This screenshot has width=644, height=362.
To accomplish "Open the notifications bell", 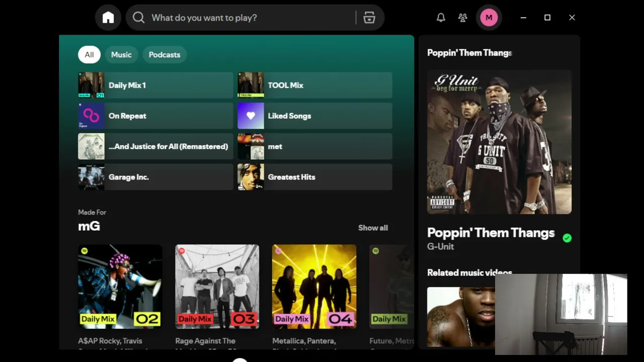I will (x=441, y=18).
